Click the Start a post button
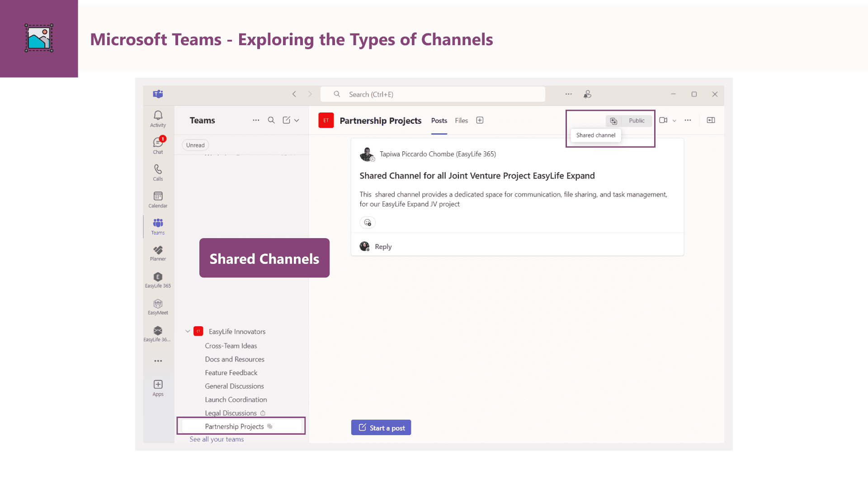This screenshot has height=488, width=868. 381,427
